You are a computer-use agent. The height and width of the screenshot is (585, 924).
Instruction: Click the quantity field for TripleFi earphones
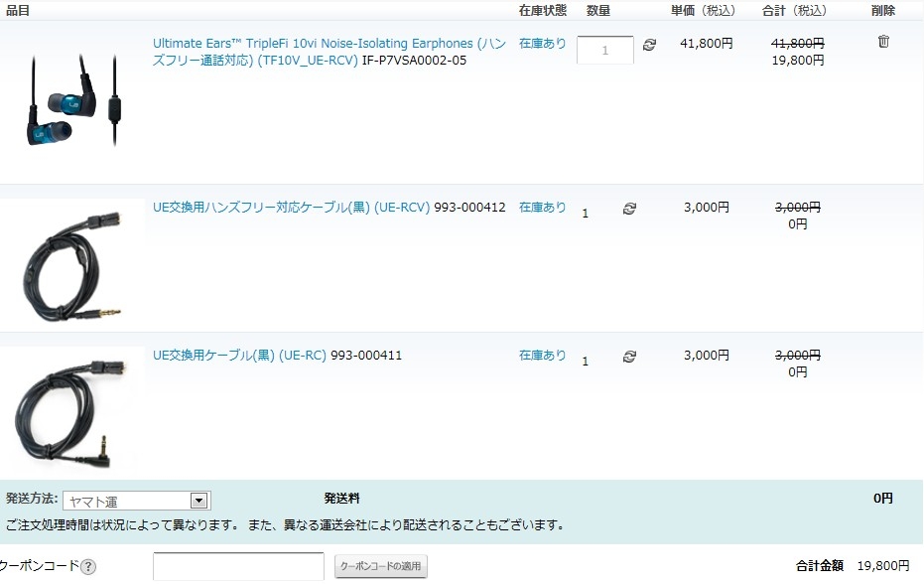605,50
